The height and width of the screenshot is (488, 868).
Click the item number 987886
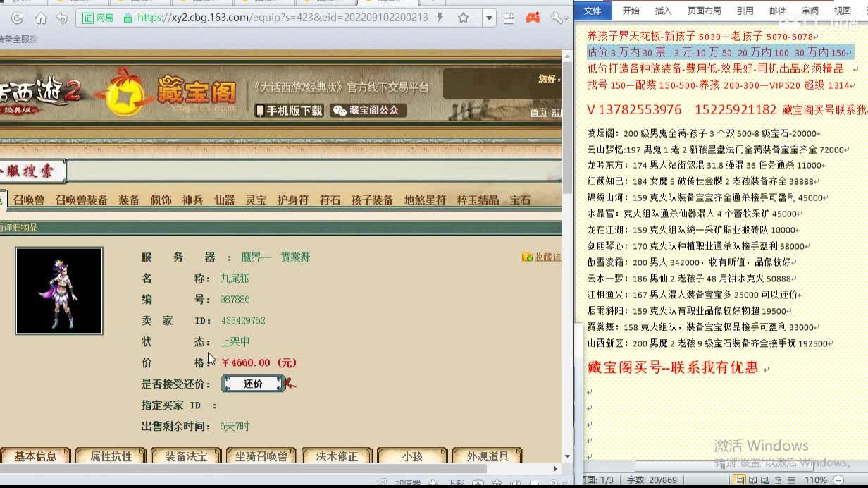click(x=235, y=300)
